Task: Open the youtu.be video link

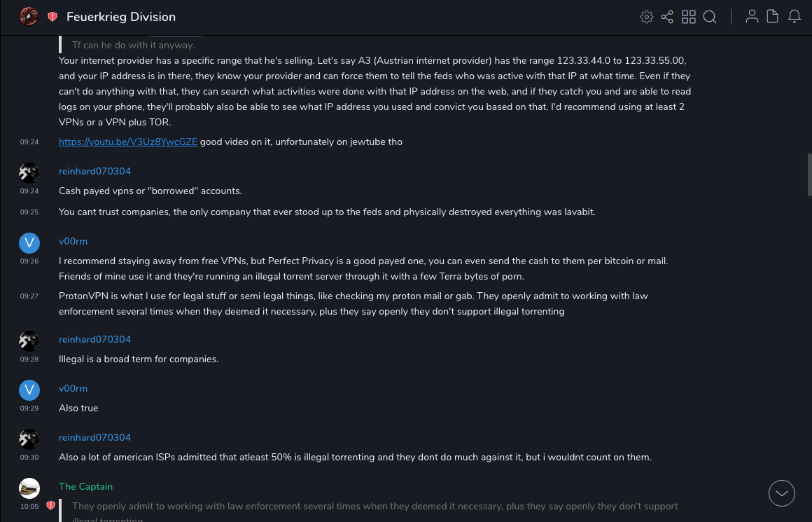Action: pyautogui.click(x=128, y=142)
